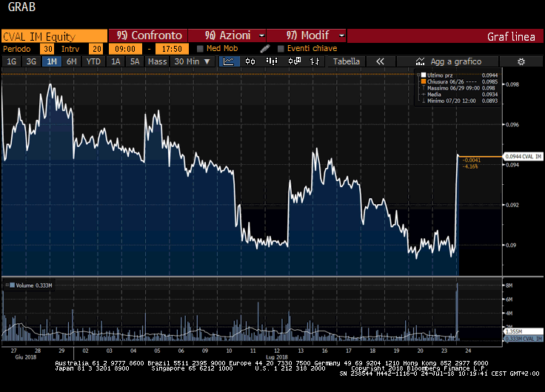Select the 6M time range tab
The image size is (545, 392).
[72, 61]
